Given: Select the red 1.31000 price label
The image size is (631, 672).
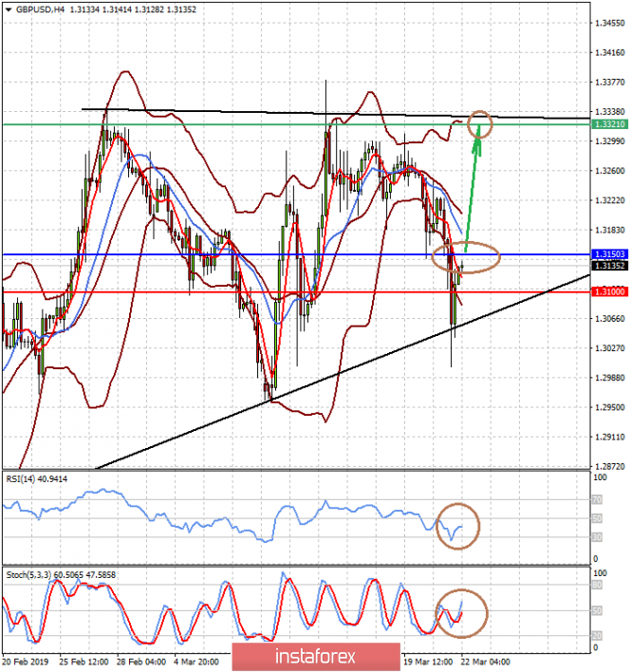Looking at the screenshot, I should pyautogui.click(x=609, y=291).
